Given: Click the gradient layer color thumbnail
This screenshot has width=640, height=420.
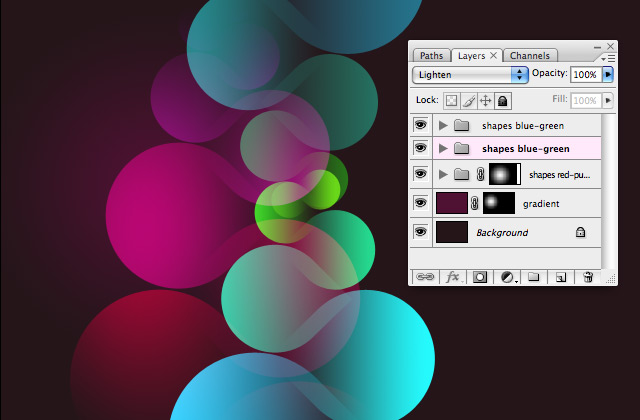Looking at the screenshot, I should coord(452,203).
